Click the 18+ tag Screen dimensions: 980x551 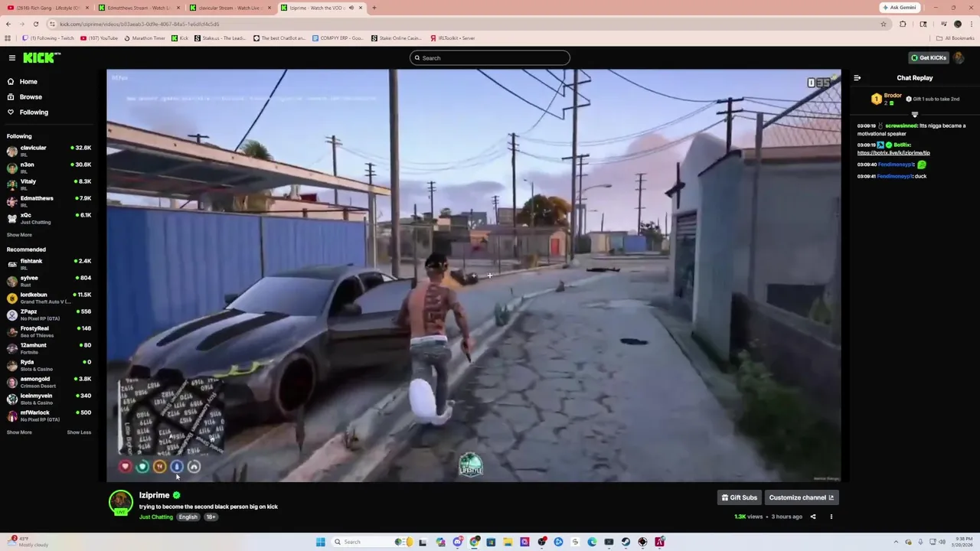click(211, 517)
